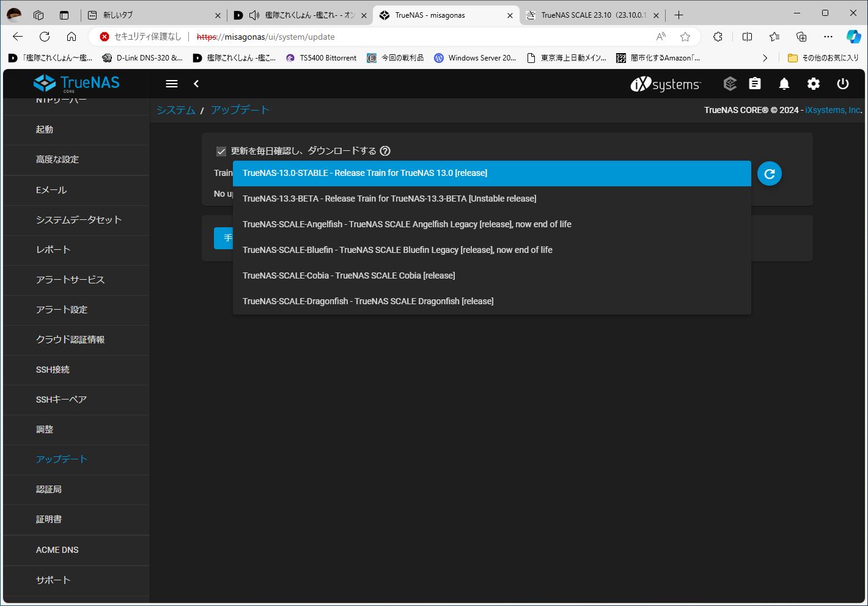Launch the Copilot sidebar
The image size is (868, 606).
pyautogui.click(x=854, y=37)
